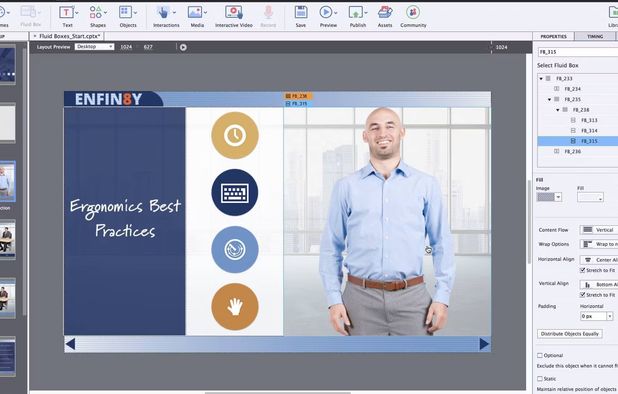Screen dimensions: 618x394
Task: Toggle the Static checkbox
Action: point(540,379)
